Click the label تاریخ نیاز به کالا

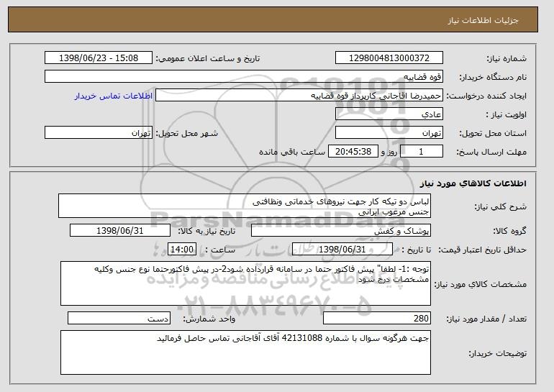coord(206,232)
